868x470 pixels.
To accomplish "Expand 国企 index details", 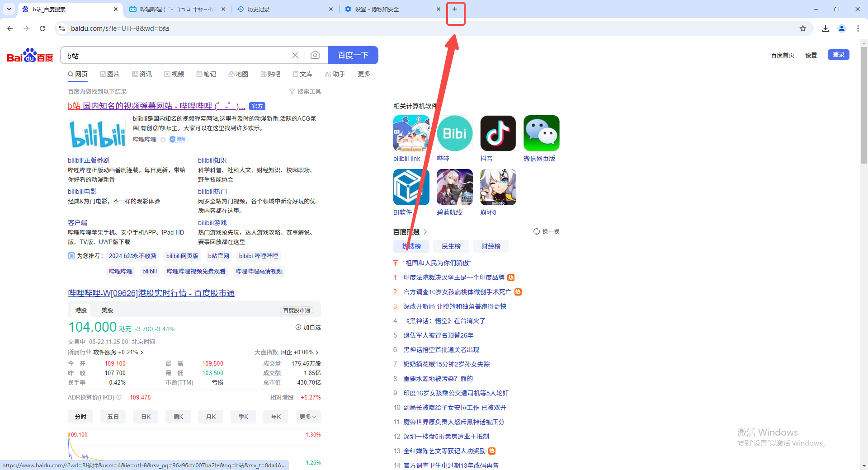I will [x=300, y=352].
